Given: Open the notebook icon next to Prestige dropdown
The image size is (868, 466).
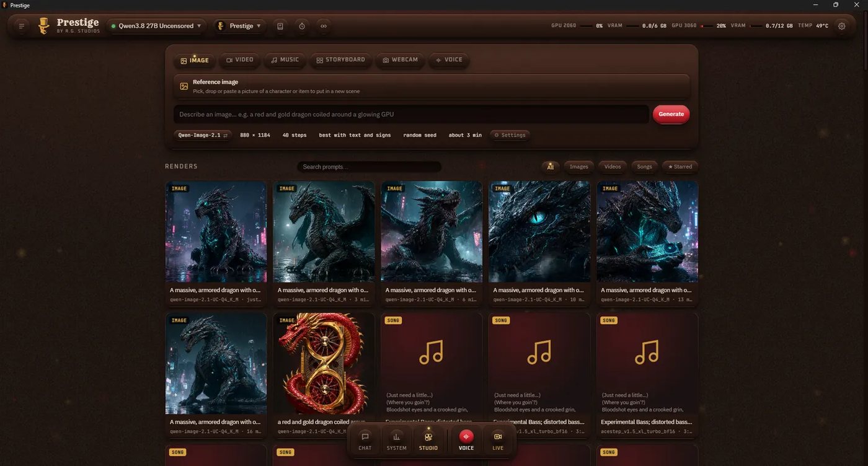Looking at the screenshot, I should pyautogui.click(x=280, y=26).
